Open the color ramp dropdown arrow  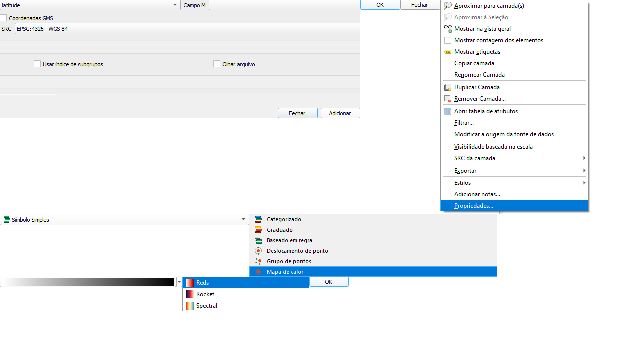pos(179,282)
